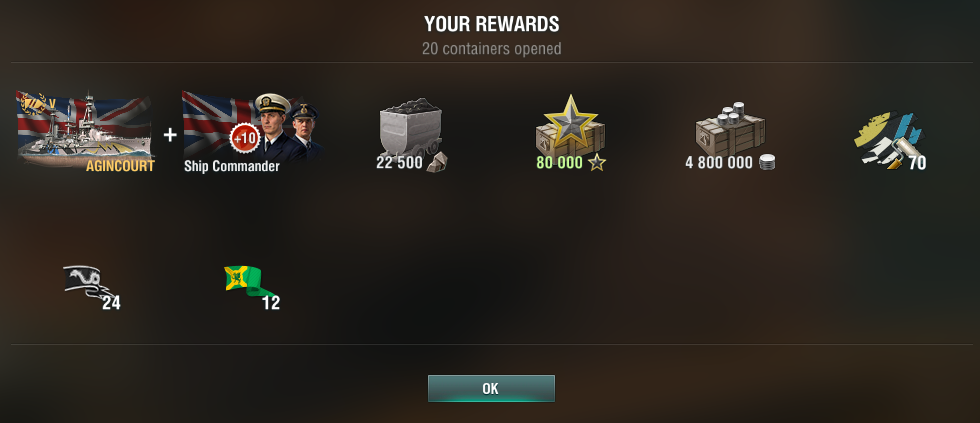980x423 pixels.
Task: Click the silver coin stack beside 4 800 000
Action: [x=767, y=163]
